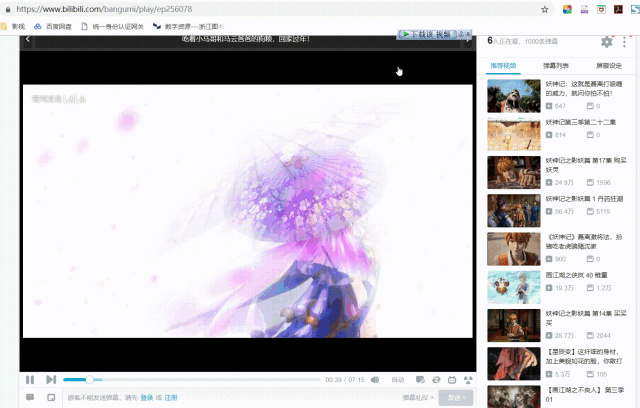Click the 注册 register link
This screenshot has width=640, height=408.
point(171,397)
